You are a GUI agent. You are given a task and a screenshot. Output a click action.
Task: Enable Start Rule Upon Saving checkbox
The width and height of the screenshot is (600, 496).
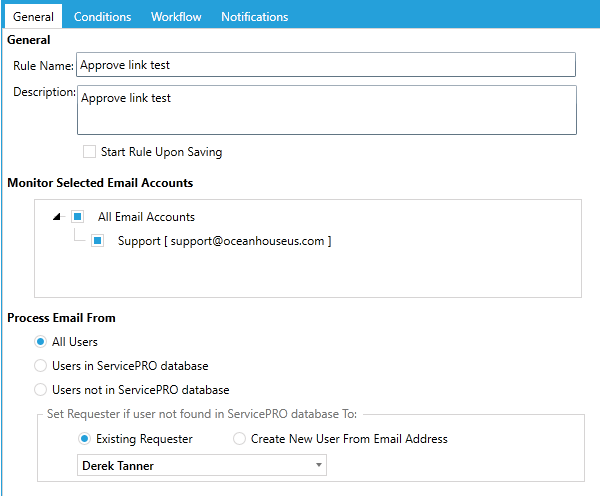(x=90, y=152)
